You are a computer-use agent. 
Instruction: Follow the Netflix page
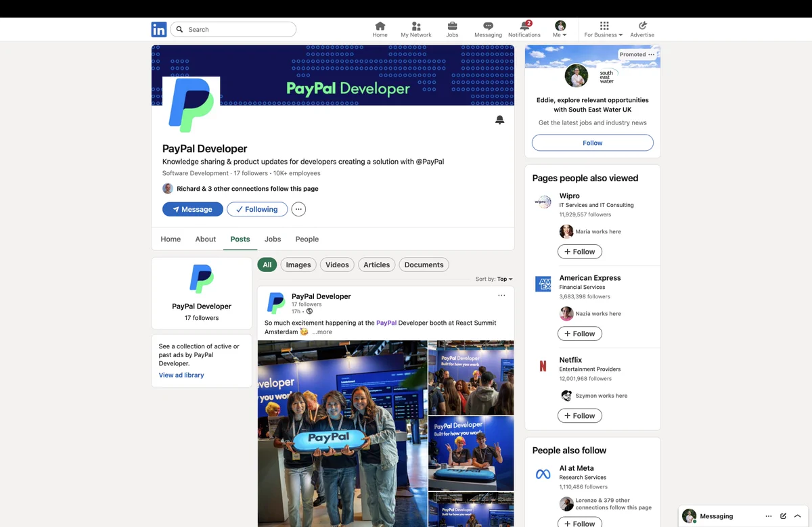coord(579,415)
